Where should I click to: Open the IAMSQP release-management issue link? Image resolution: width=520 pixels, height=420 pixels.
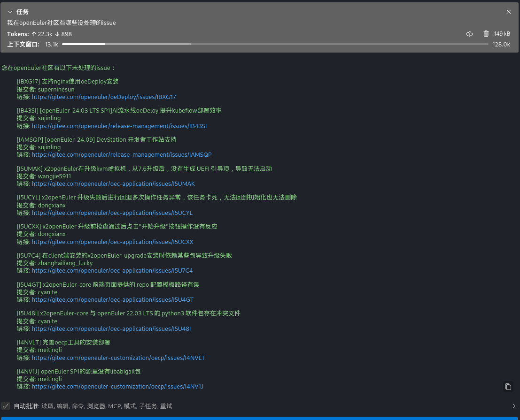click(122, 155)
